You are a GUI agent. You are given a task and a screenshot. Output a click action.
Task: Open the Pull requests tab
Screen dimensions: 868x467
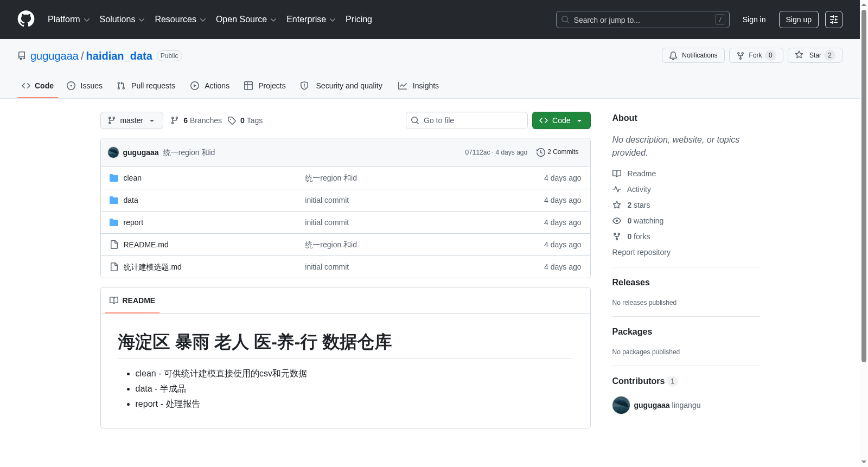146,86
